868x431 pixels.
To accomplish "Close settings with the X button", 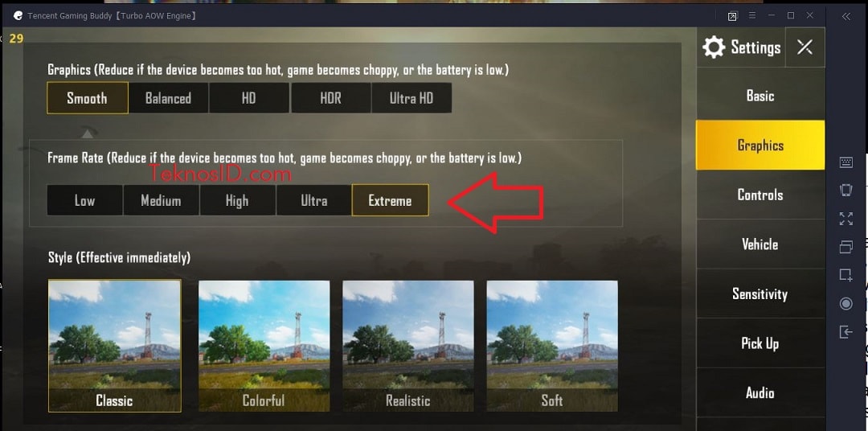I will click(805, 47).
